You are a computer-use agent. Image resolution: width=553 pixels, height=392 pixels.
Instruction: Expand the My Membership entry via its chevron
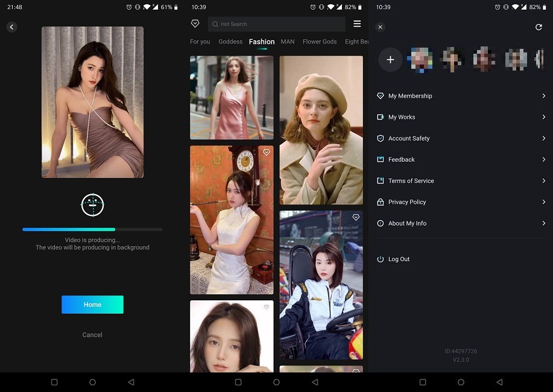(543, 96)
